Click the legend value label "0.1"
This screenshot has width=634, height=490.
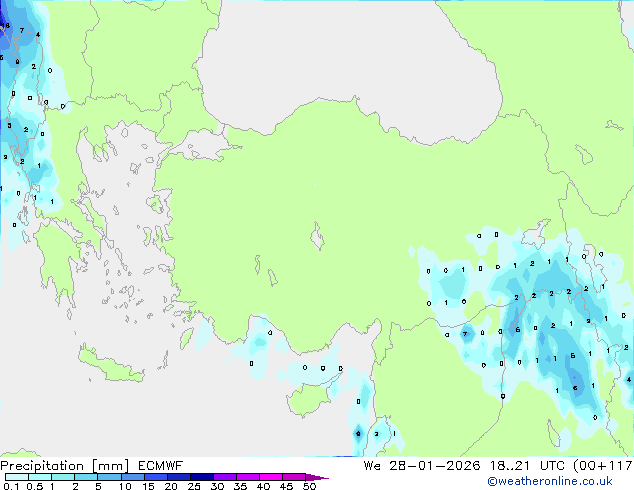(11, 486)
